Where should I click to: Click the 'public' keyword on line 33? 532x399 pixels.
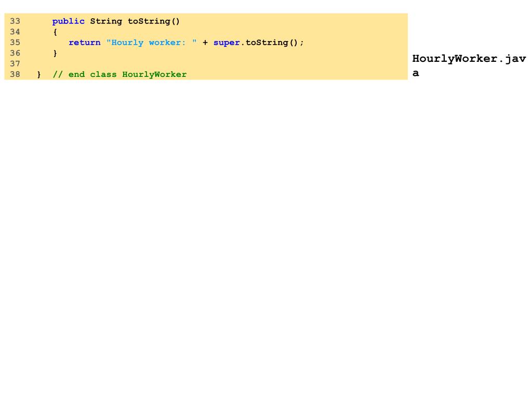[68, 21]
